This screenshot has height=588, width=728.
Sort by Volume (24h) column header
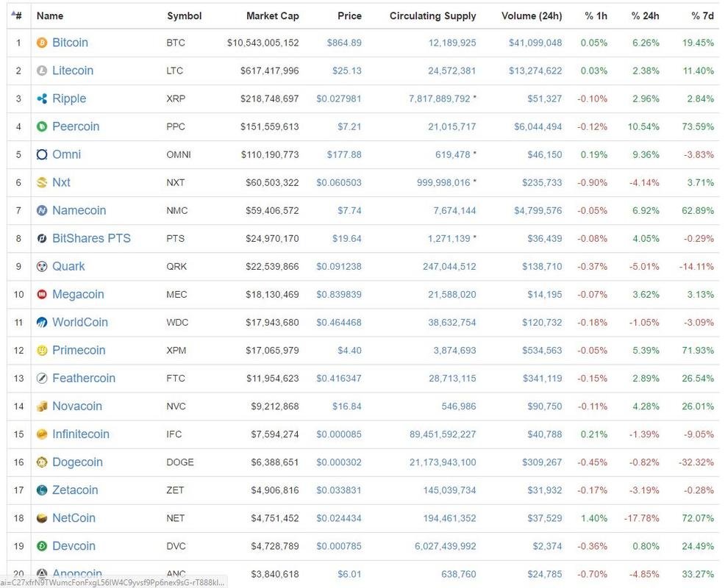pos(532,15)
